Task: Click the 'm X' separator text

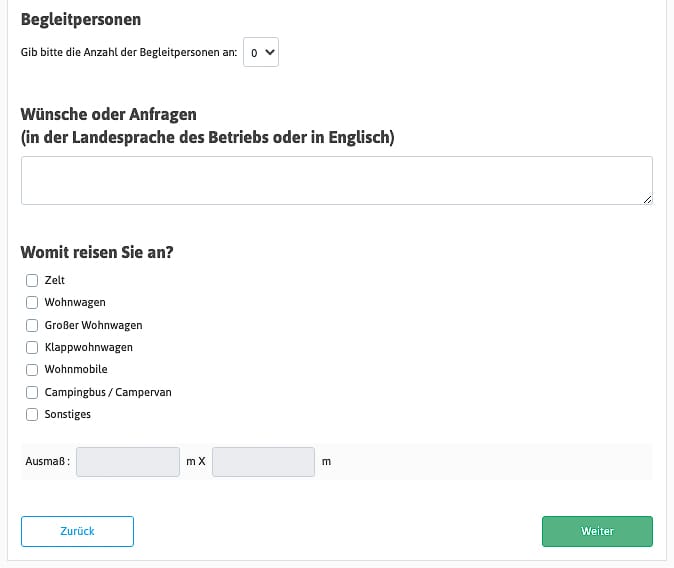Action: [196, 462]
